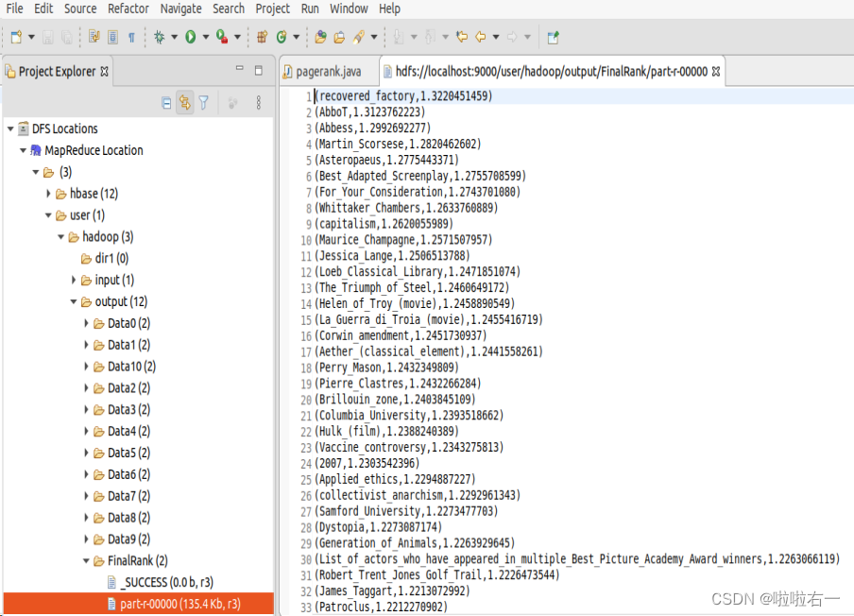Click the Last Edit Location icon
The height and width of the screenshot is (616, 854).
pyautogui.click(x=462, y=37)
